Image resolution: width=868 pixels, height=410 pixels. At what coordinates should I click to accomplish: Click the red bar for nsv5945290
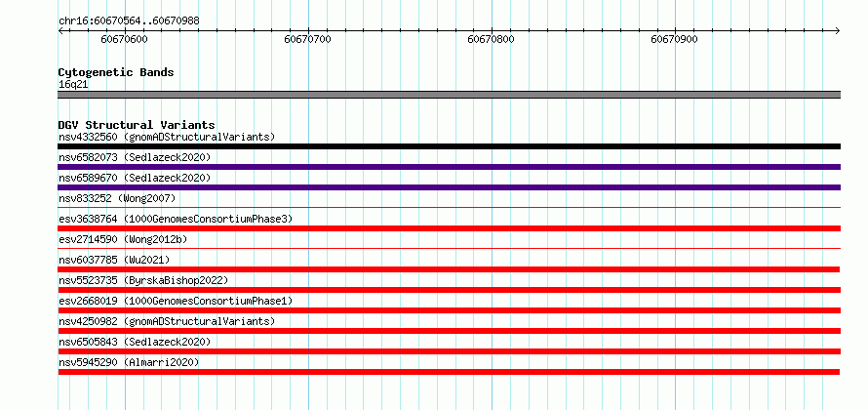point(449,372)
